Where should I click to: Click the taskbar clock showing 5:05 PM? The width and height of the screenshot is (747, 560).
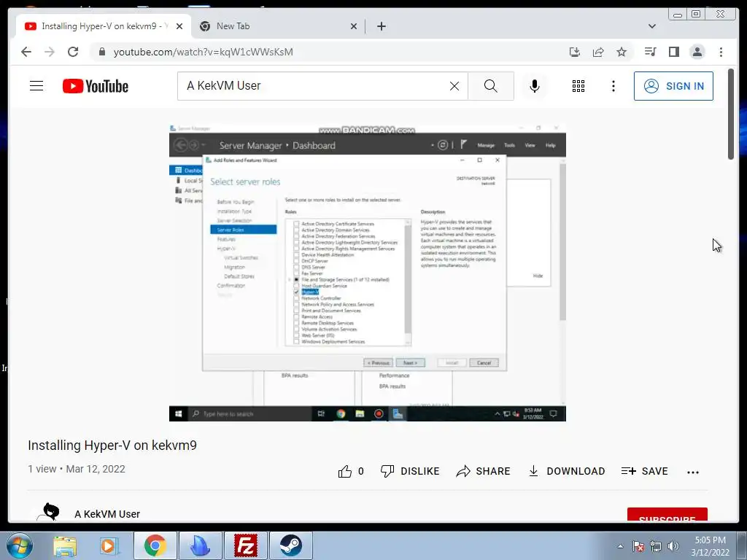click(710, 546)
